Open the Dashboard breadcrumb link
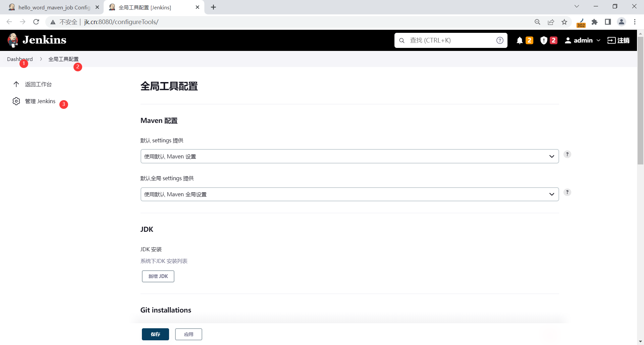The image size is (644, 345). (x=20, y=59)
